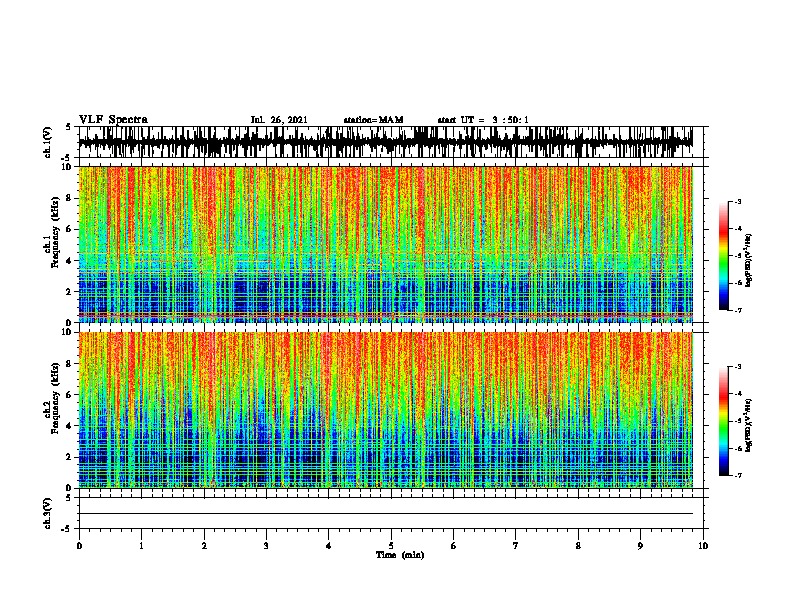Click the "station=MAM" header label
The height and width of the screenshot is (612, 792).
click(373, 120)
